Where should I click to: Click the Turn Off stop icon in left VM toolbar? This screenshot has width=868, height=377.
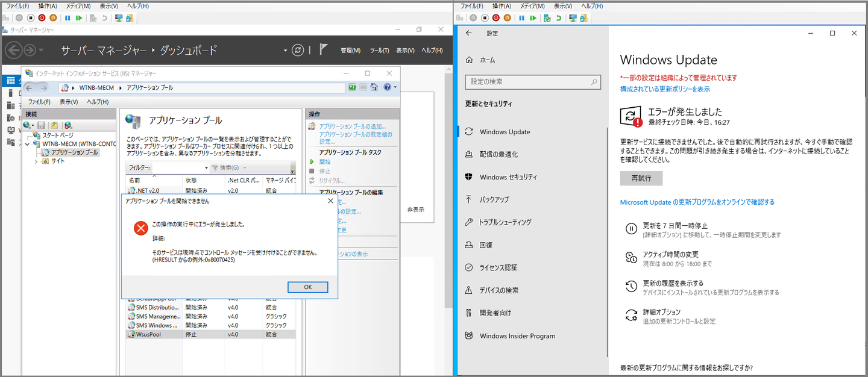pos(31,18)
